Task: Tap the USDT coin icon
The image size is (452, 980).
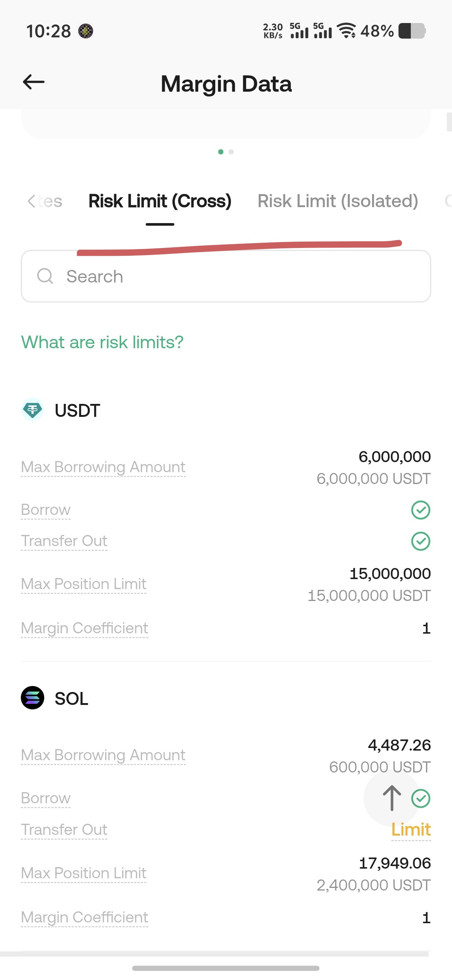Action: click(x=32, y=410)
